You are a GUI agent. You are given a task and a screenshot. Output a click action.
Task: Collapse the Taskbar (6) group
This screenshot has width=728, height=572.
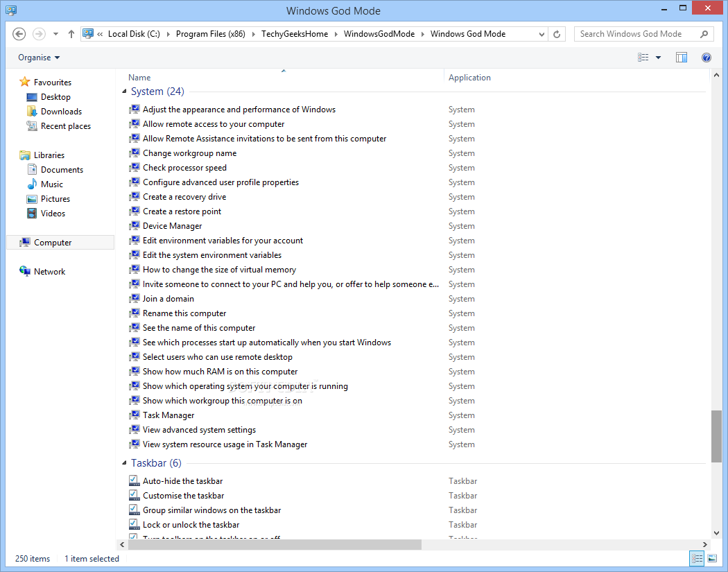point(124,463)
